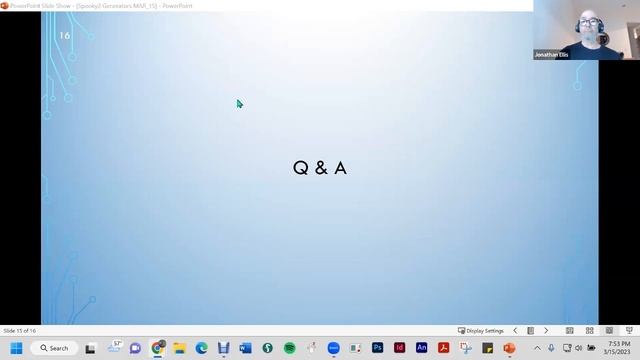
Task: Open the see-all-slides icon between arrows
Action: [531, 331]
